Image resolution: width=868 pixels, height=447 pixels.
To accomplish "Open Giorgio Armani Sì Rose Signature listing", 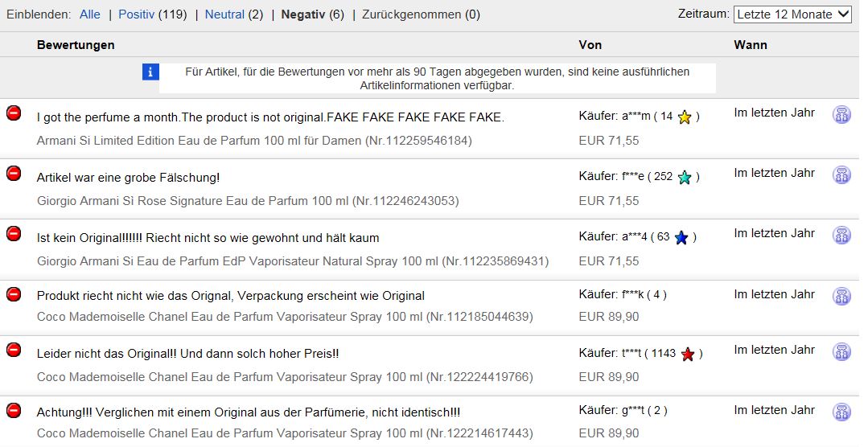I will click(248, 201).
